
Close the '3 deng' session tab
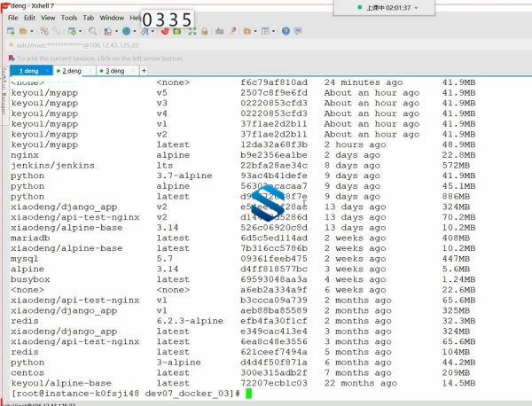[133, 71]
